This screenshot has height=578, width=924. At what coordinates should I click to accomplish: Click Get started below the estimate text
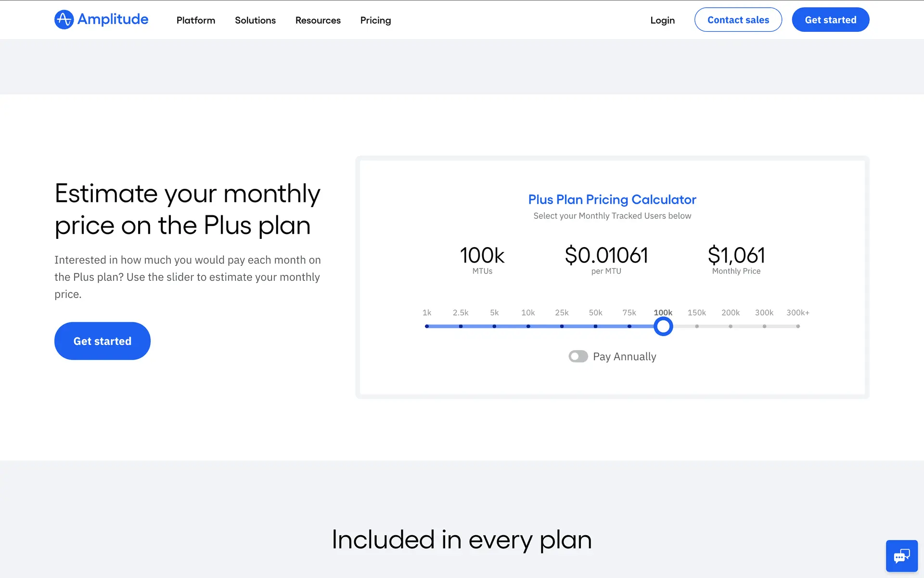pos(103,341)
